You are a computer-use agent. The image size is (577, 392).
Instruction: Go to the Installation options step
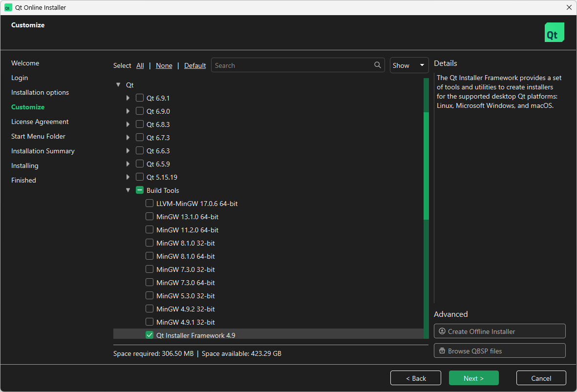(40, 92)
